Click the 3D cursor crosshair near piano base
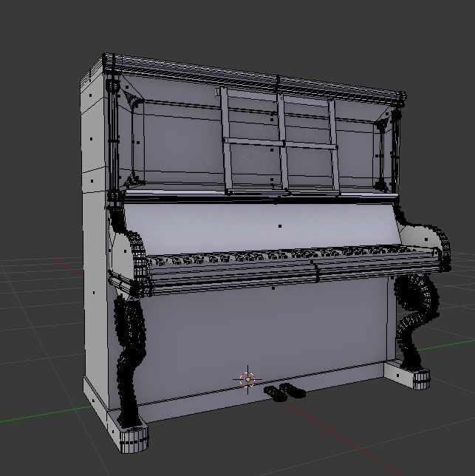This screenshot has height=476, width=475. [x=247, y=379]
